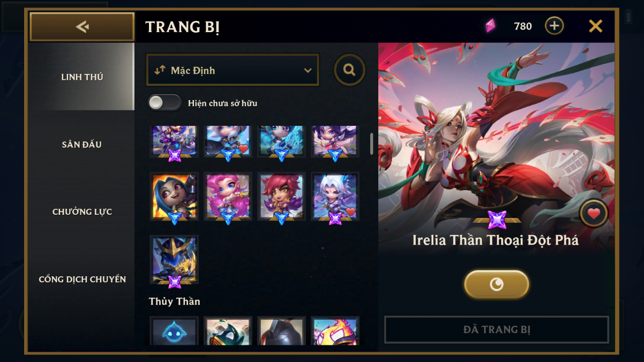Click the gold rotate preview button
The width and height of the screenshot is (644, 362).
(497, 284)
